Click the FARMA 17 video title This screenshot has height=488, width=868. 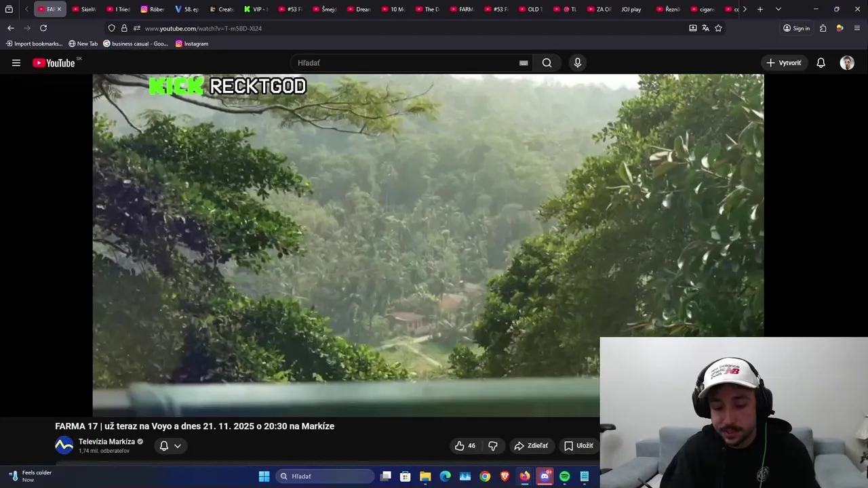tap(195, 426)
